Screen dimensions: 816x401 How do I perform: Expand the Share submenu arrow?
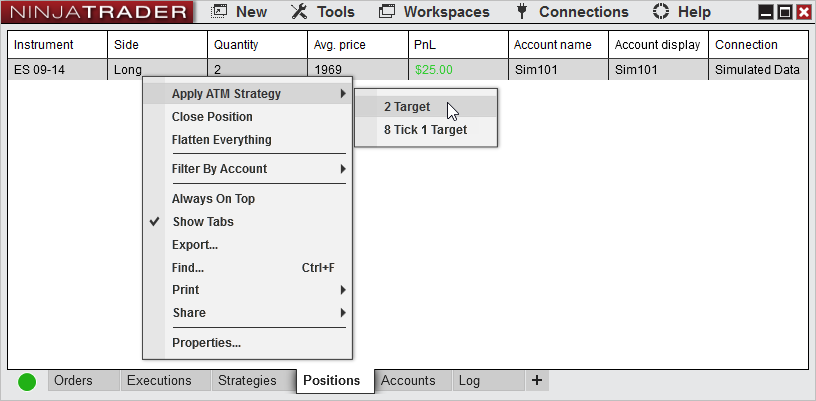342,313
